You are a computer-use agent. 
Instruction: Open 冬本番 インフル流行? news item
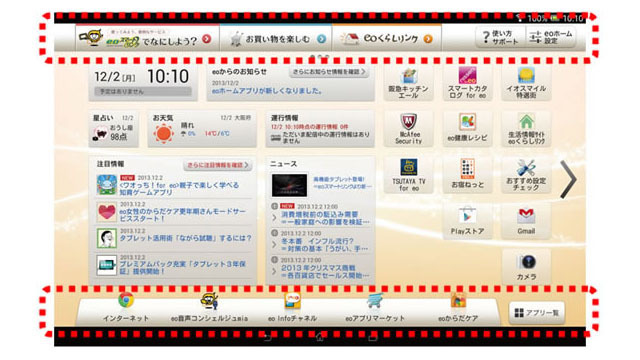pos(324,245)
